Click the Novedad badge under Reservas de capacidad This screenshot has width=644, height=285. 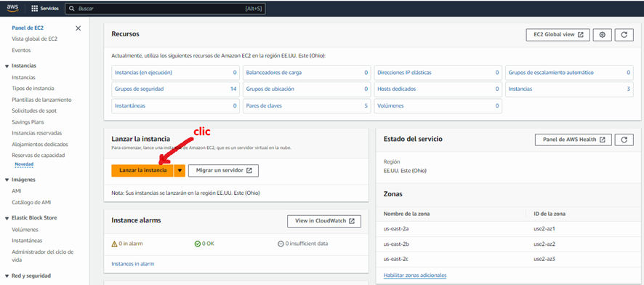point(24,164)
